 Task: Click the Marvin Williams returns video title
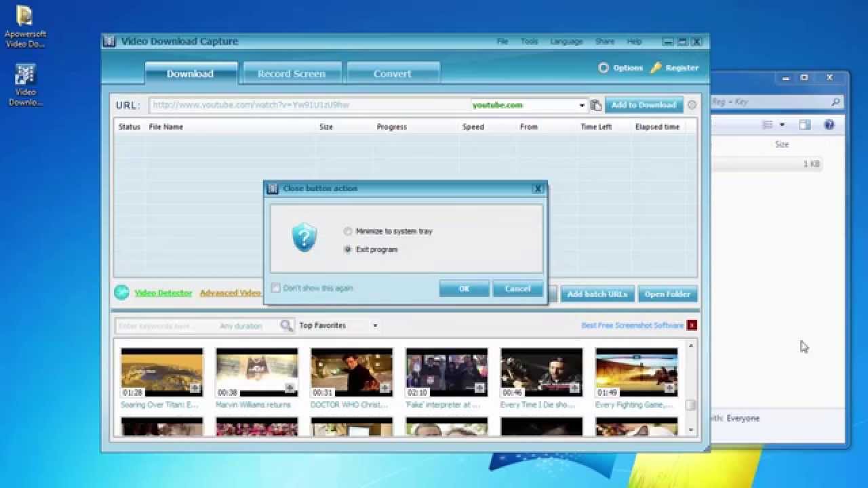click(x=253, y=405)
